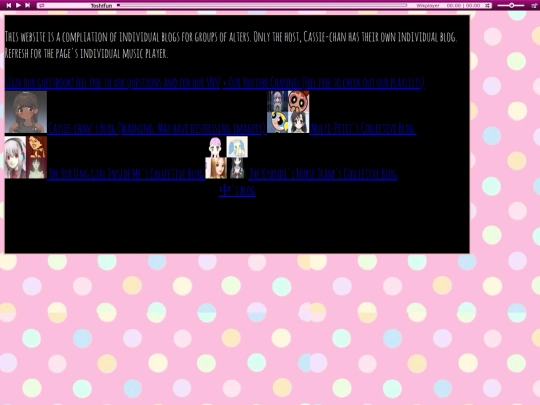
Task: Click the Wikiplayer label in the player bar
Action: pos(427,6)
